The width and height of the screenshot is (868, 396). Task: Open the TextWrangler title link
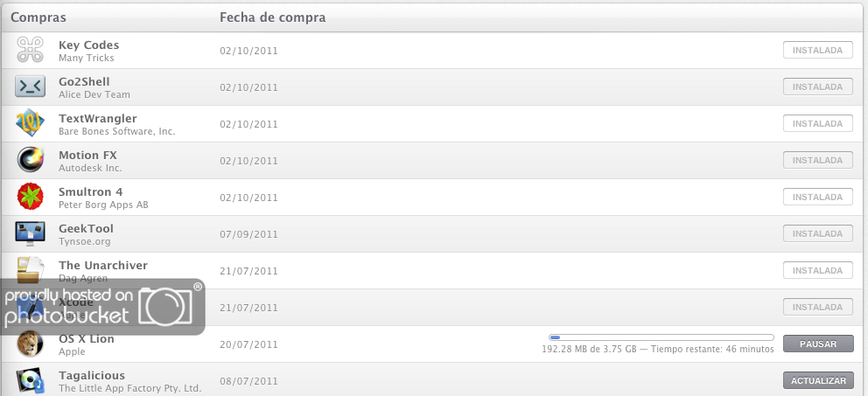pos(97,118)
